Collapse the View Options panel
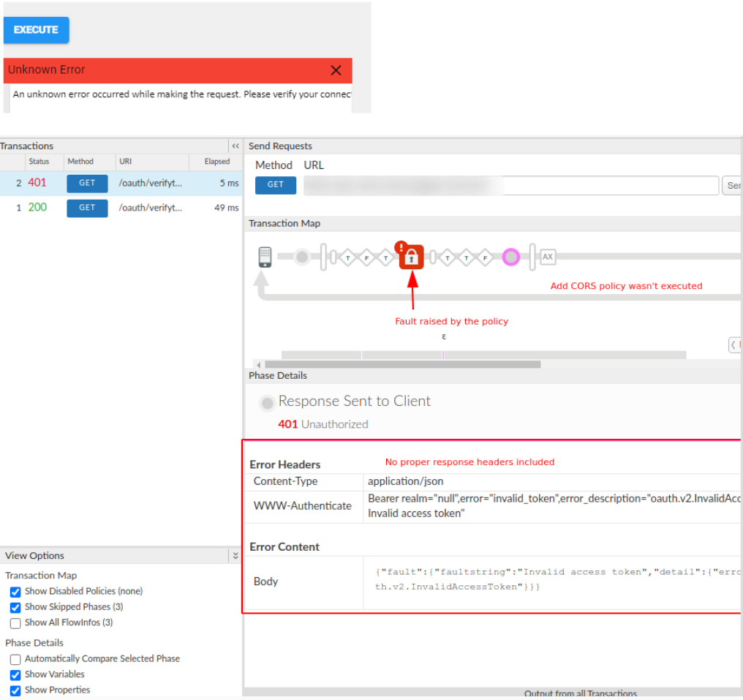Viewport: 743px width, 700px height. tap(235, 555)
